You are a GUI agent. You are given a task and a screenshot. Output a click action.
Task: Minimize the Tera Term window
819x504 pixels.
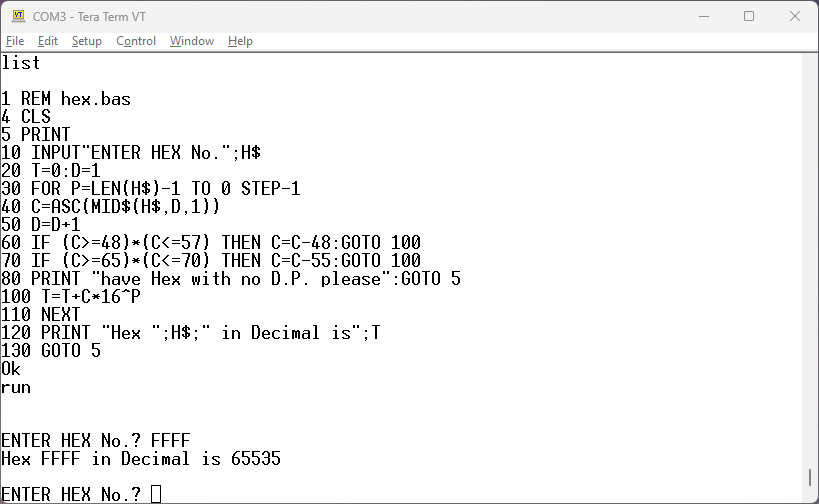702,16
